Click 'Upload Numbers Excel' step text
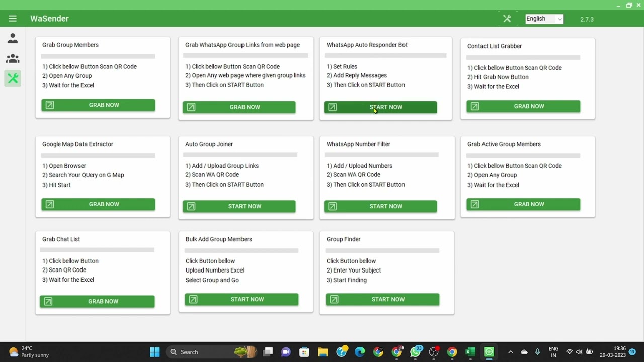Viewport: 644px width, 362px height. [215, 270]
